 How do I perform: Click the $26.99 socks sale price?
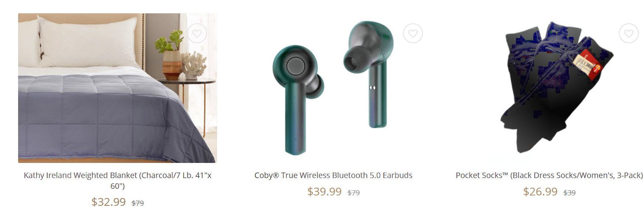pyautogui.click(x=540, y=191)
